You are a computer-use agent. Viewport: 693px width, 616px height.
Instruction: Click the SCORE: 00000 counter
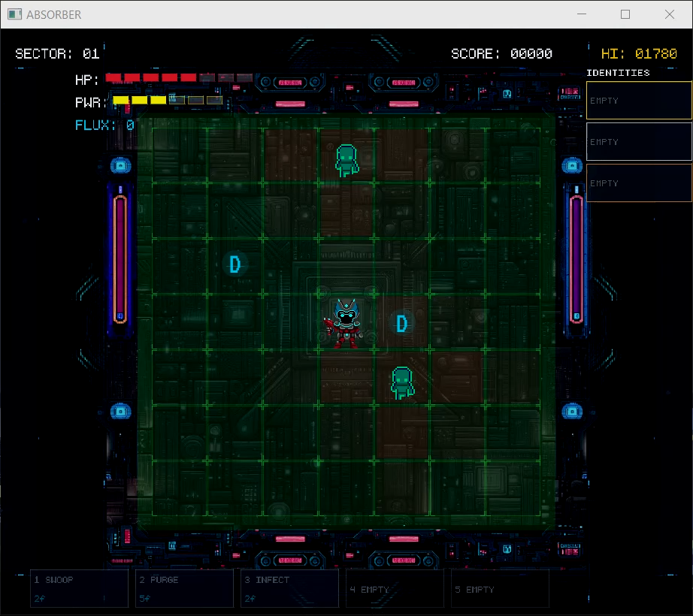click(501, 54)
